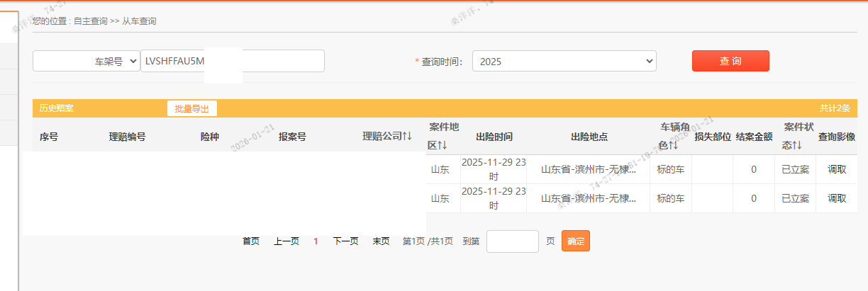Jump to 末页 in pagination
The image size is (868, 291).
(381, 241)
